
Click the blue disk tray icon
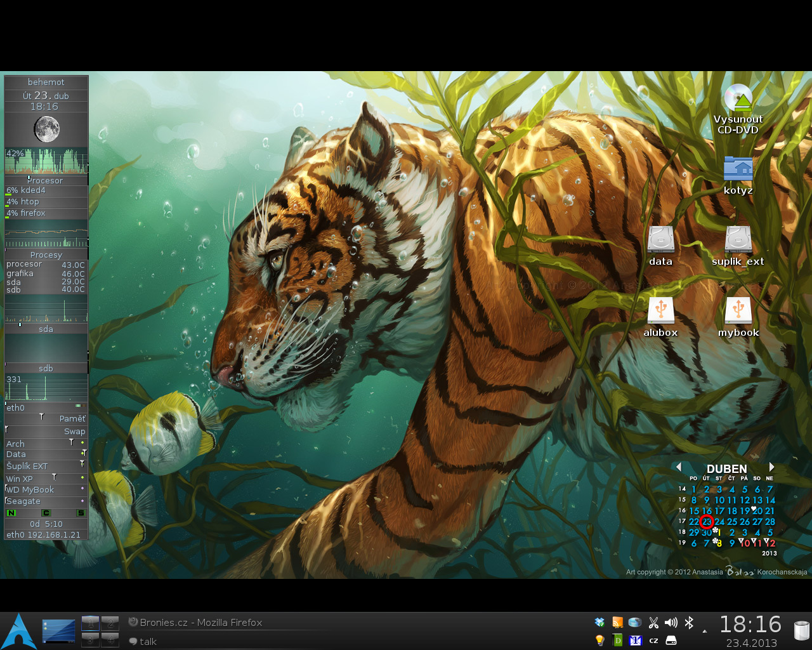635,623
